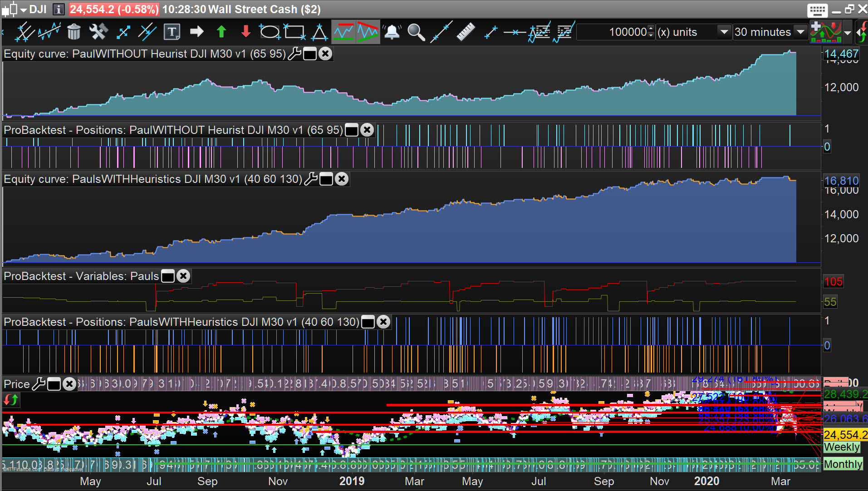Click the 2020 label on time axis

(706, 481)
